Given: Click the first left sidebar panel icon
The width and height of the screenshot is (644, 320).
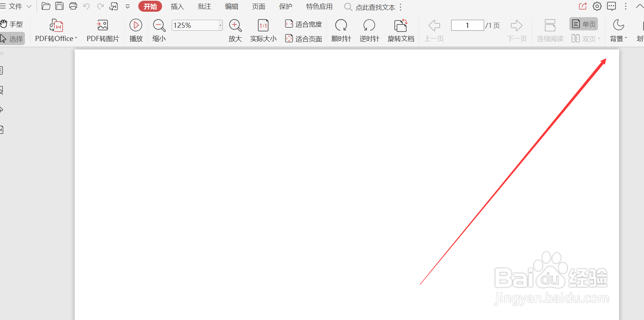Looking at the screenshot, I should [x=1, y=70].
